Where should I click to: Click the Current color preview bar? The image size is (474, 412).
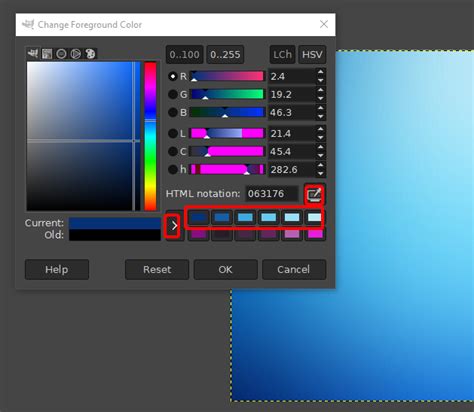tap(115, 223)
